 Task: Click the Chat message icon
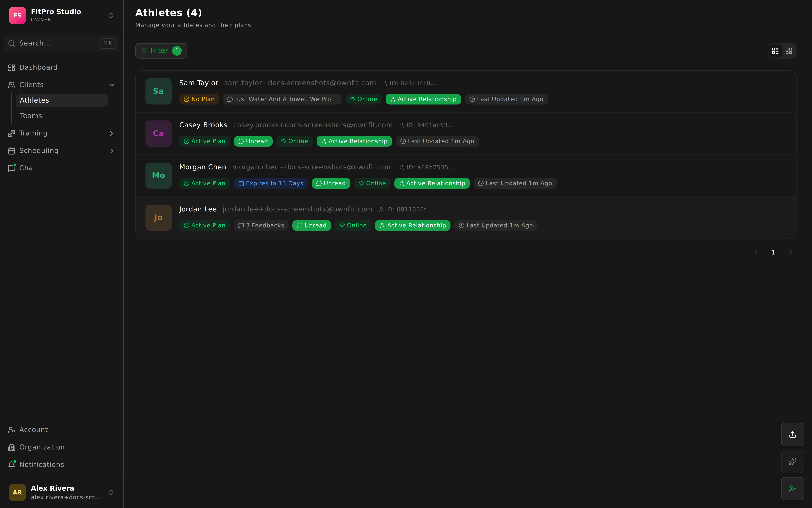12,168
